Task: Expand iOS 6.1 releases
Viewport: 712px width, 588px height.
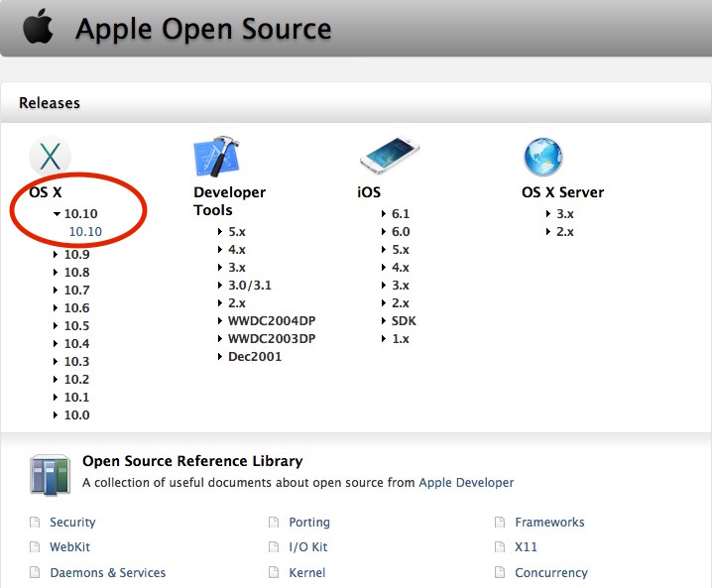Action: coord(384,214)
